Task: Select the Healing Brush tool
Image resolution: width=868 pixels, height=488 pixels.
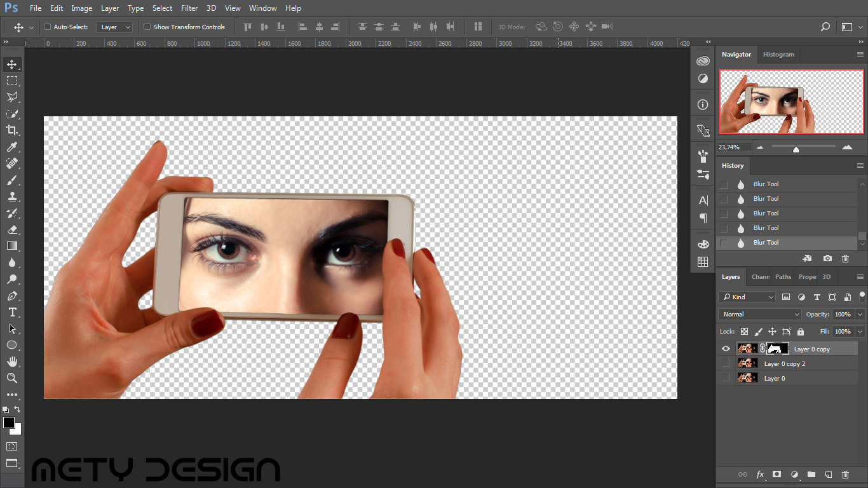Action: click(x=11, y=163)
